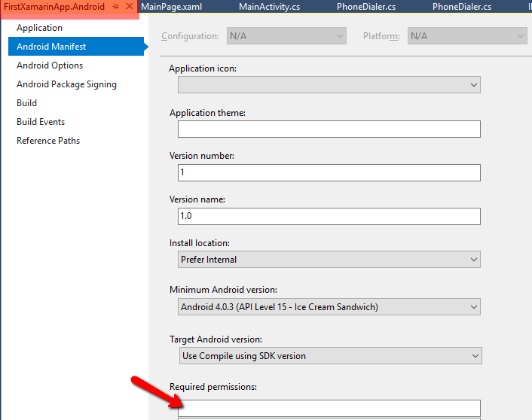Click the Required permissions label
The width and height of the screenshot is (532, 420).
click(x=213, y=387)
